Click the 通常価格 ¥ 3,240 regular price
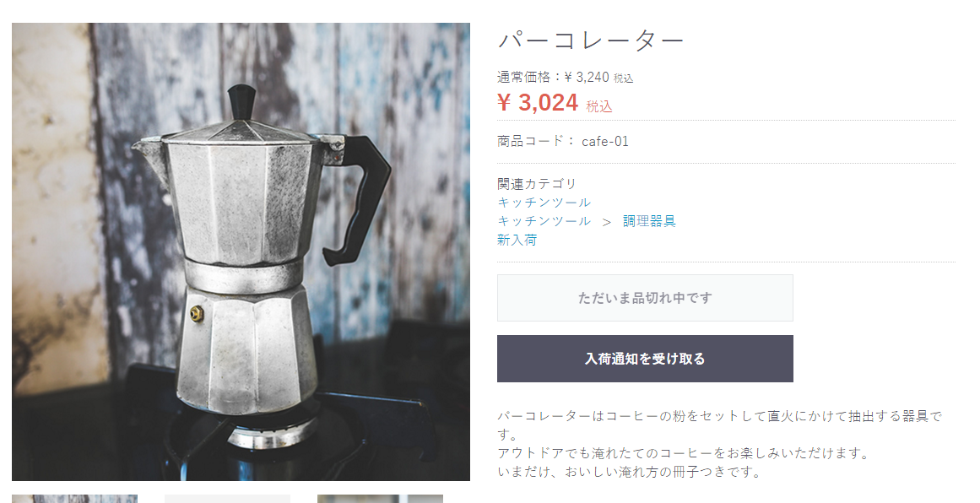 [565, 78]
